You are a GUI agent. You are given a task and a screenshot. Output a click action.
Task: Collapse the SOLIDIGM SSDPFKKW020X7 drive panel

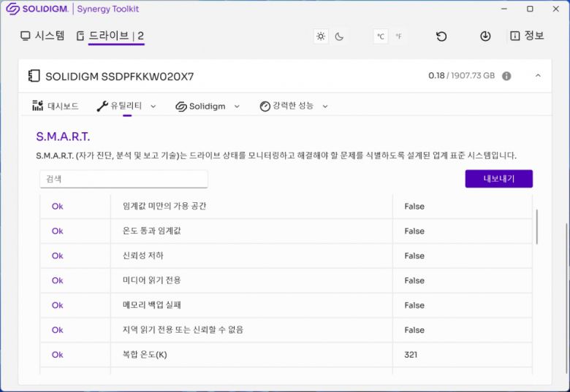pyautogui.click(x=538, y=75)
